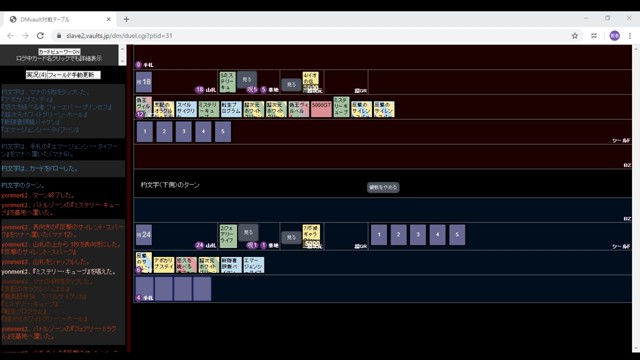This screenshot has width=640, height=360.
Task: Click the browser forward arrow
Action: (25, 36)
